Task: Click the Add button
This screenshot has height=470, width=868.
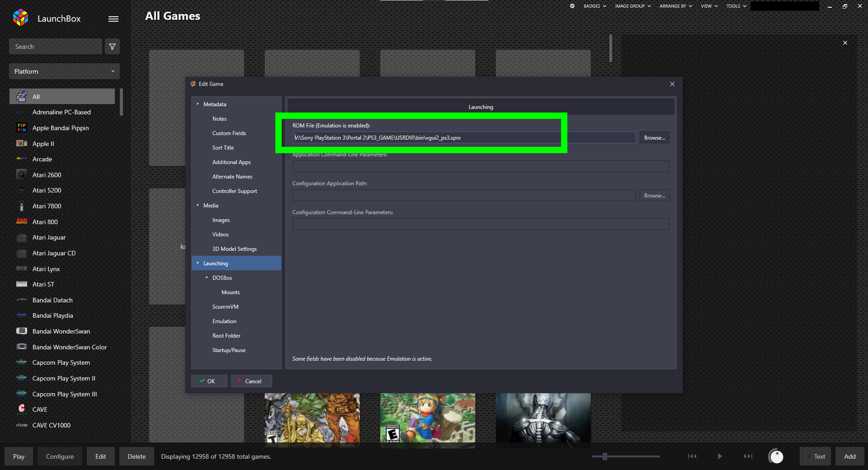Action: point(849,456)
